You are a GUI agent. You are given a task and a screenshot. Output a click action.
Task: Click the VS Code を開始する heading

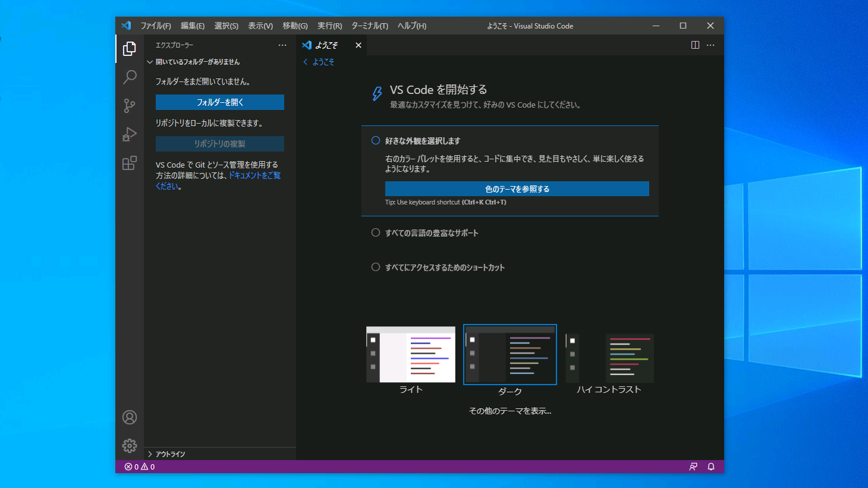[439, 90]
